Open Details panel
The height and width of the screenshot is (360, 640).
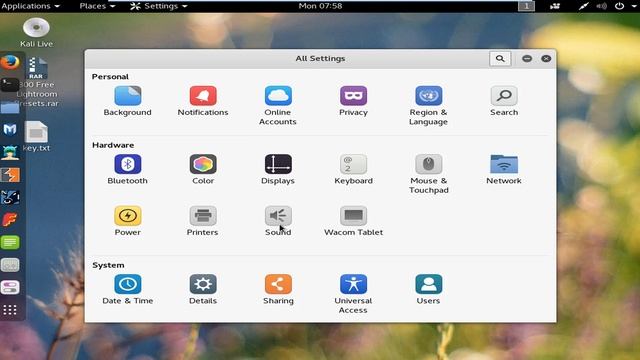point(203,289)
